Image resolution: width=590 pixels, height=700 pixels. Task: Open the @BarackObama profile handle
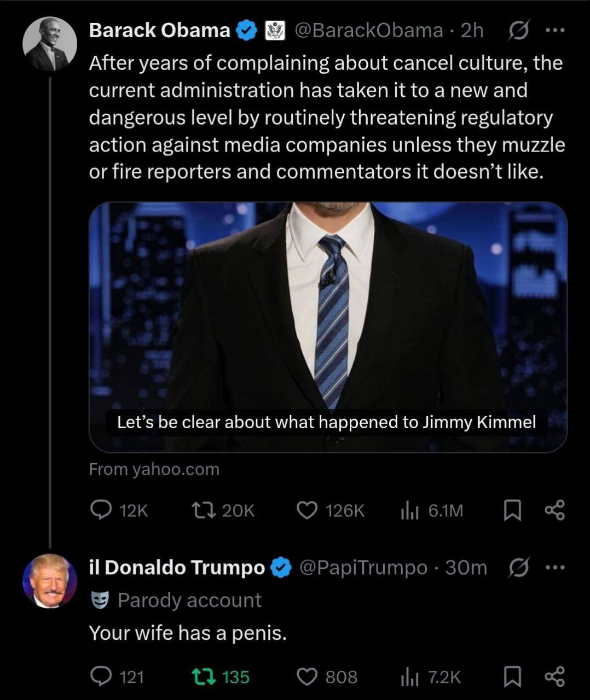pos(368,31)
